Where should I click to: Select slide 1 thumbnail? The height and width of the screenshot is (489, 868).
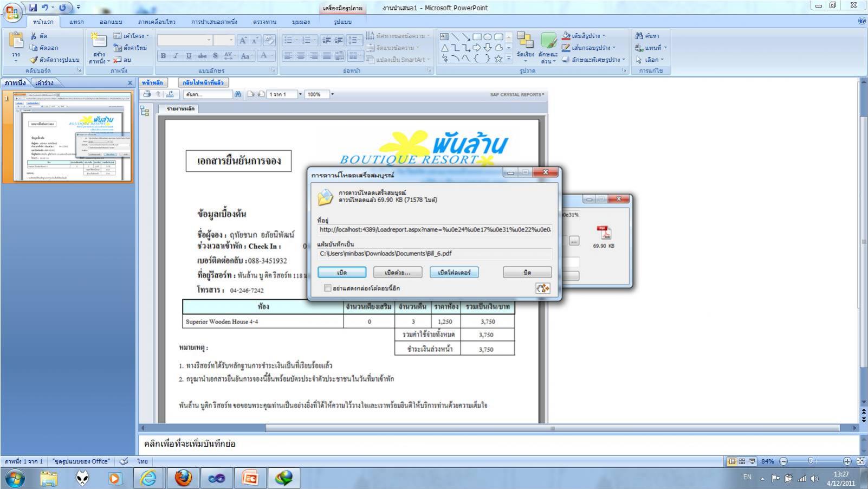[x=72, y=136]
